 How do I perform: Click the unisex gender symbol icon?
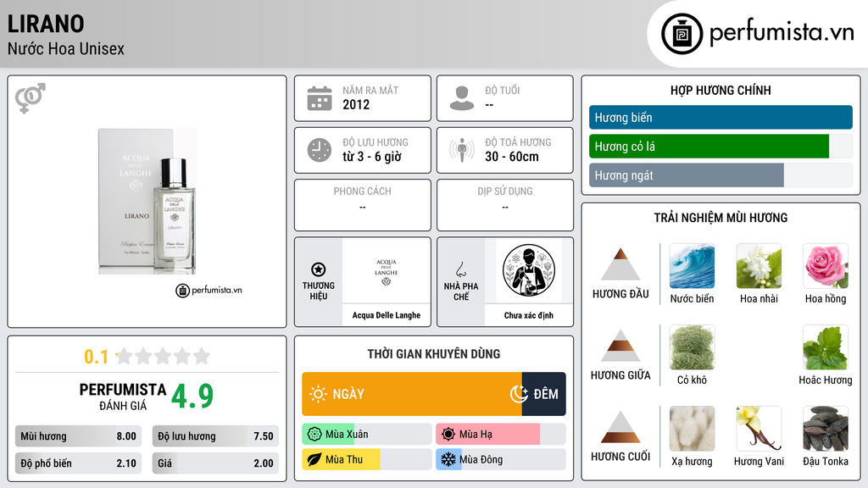31,98
